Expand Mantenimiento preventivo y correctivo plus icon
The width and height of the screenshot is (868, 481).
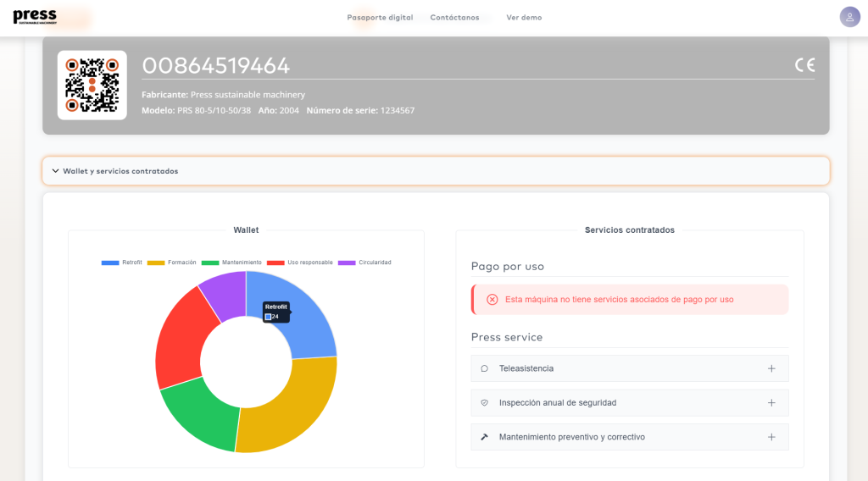pos(771,437)
